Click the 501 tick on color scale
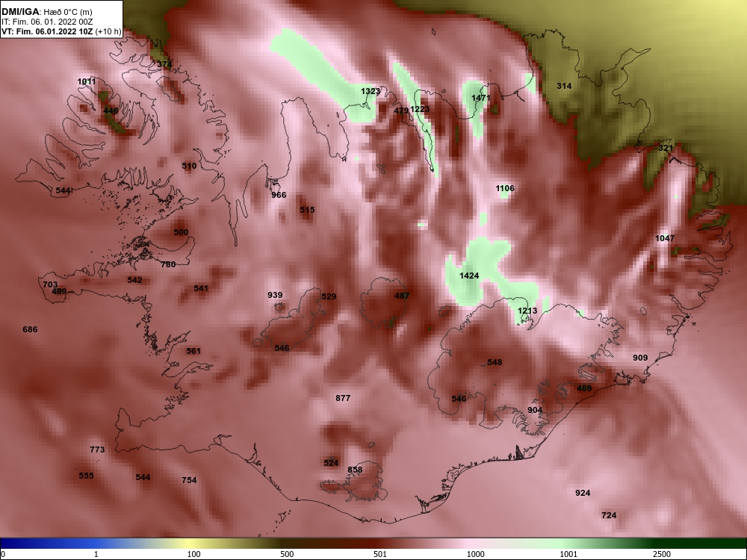Image resolution: width=747 pixels, height=560 pixels. pos(379,554)
